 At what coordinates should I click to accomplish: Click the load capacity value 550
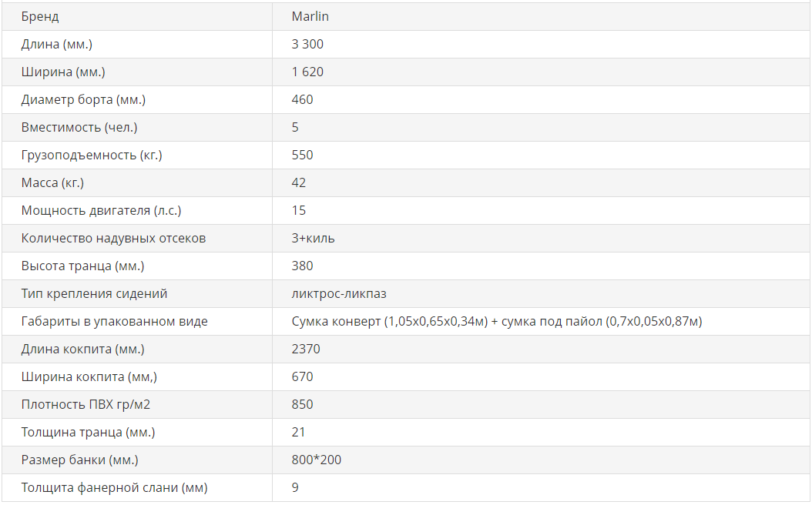[x=302, y=155]
